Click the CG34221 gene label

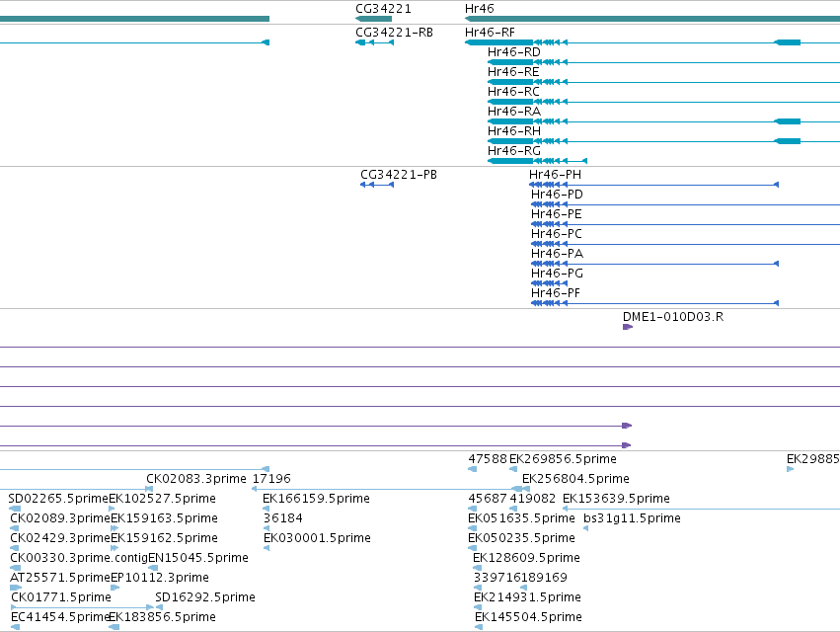click(383, 9)
